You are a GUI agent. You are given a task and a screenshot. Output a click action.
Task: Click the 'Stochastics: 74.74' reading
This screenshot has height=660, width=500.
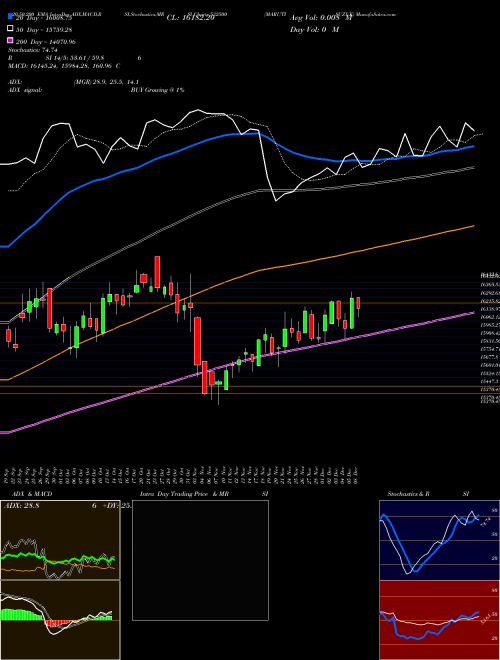pos(31,50)
